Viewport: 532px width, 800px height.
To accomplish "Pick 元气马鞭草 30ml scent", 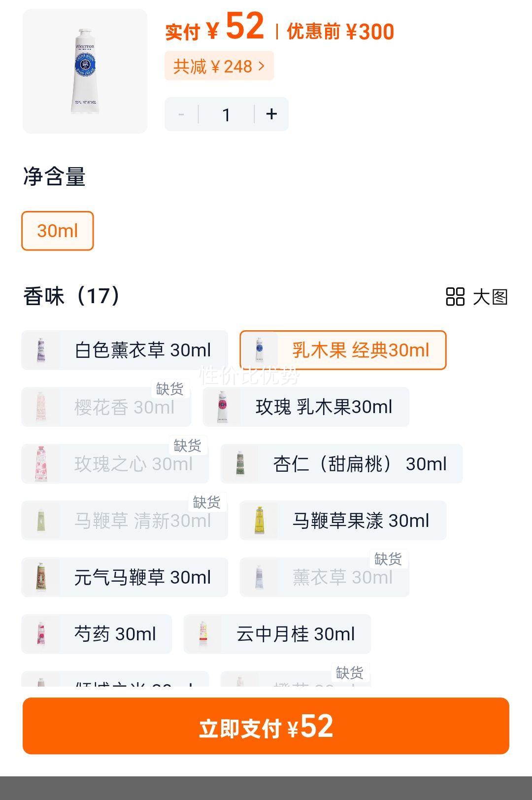I will pyautogui.click(x=125, y=577).
